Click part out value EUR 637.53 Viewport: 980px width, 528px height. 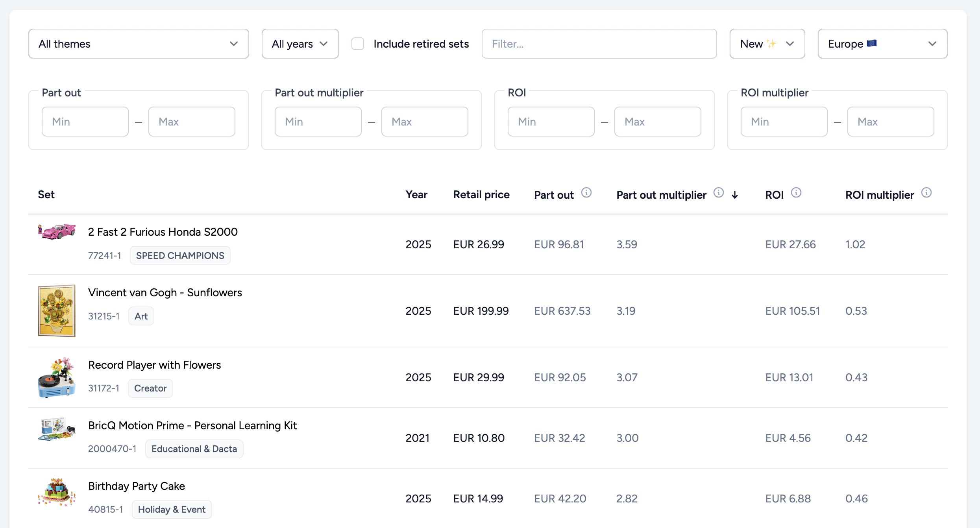click(x=562, y=311)
